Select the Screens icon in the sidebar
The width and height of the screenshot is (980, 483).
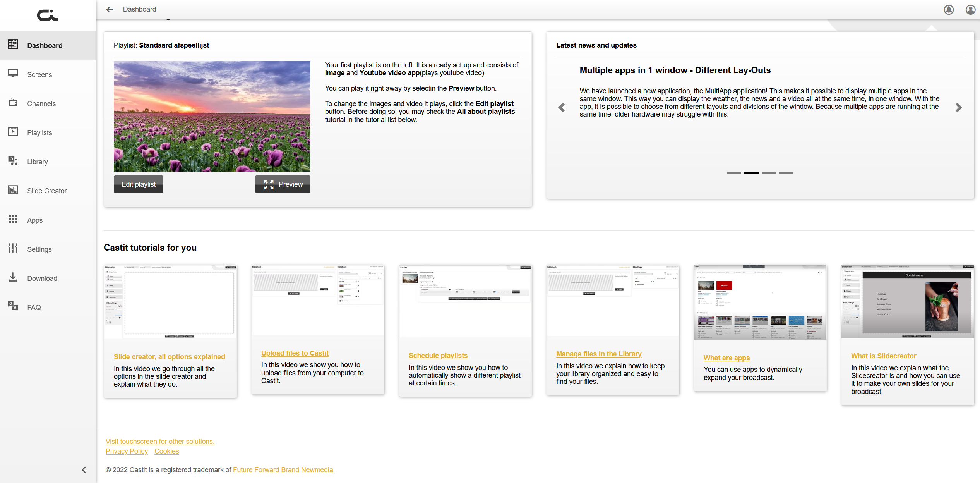pyautogui.click(x=13, y=74)
